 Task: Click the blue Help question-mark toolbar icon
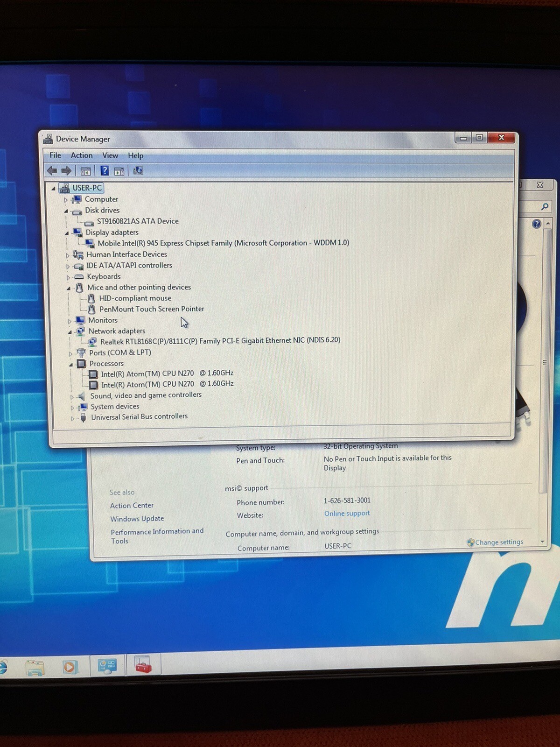point(105,171)
